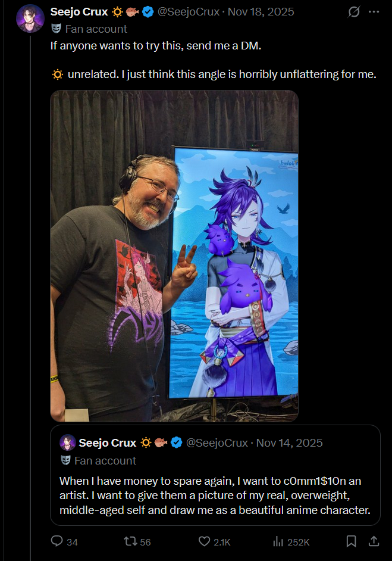The width and height of the screenshot is (392, 561).
Task: Click the Seejo Crux display name
Action: tap(79, 12)
